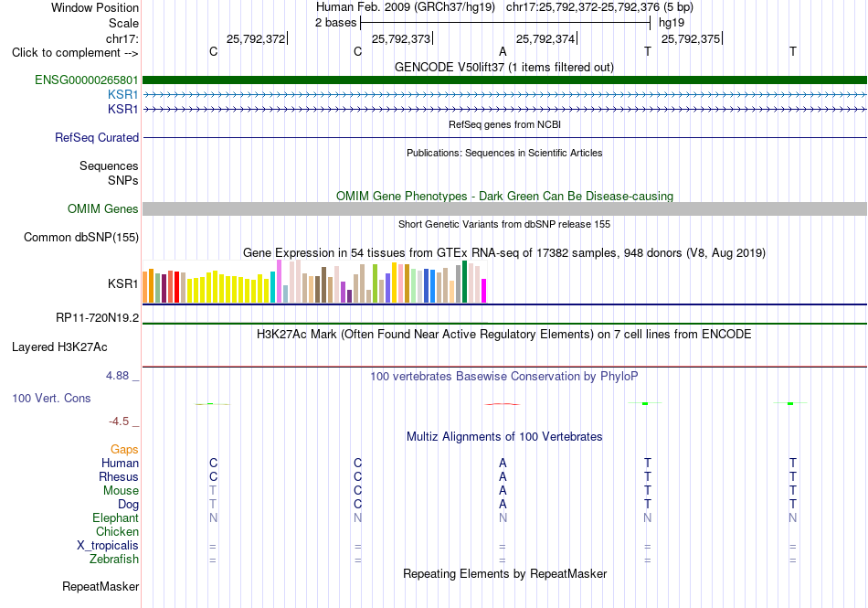Click the 100 Vert. Cons label

(x=51, y=398)
